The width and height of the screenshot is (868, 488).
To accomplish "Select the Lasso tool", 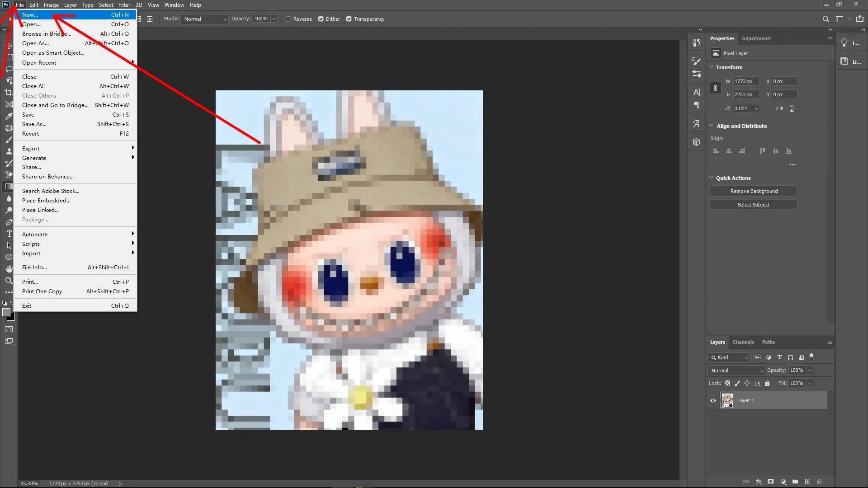I will click(9, 69).
